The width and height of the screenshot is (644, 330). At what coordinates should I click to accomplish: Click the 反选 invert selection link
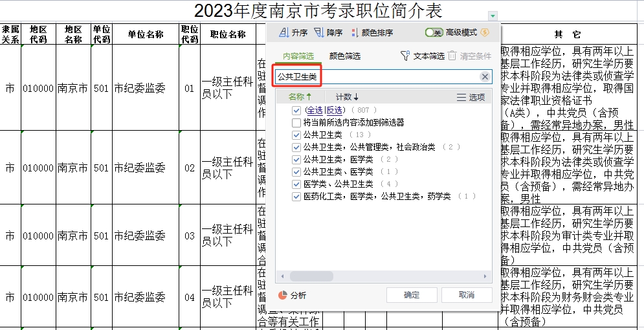pyautogui.click(x=335, y=111)
